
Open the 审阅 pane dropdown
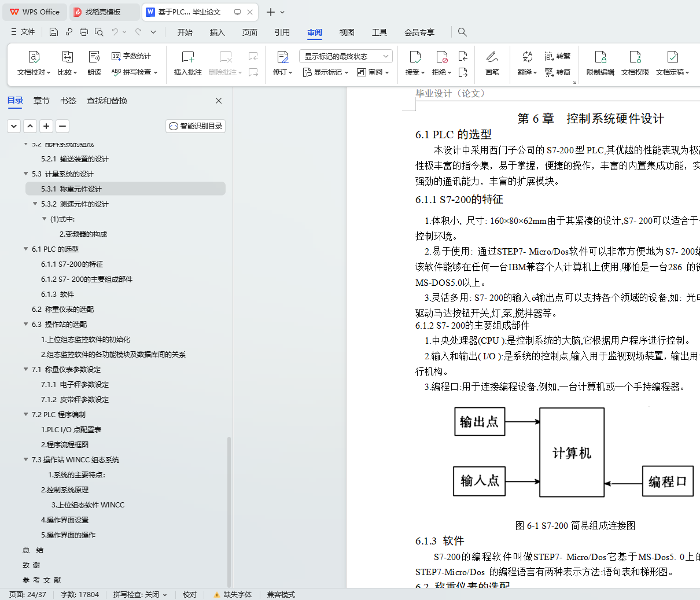(x=373, y=72)
